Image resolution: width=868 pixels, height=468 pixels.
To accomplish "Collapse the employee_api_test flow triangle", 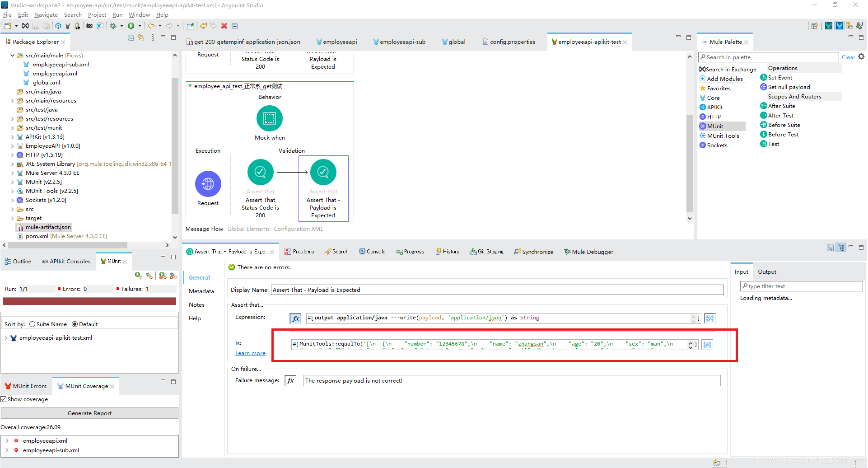I will (x=190, y=86).
